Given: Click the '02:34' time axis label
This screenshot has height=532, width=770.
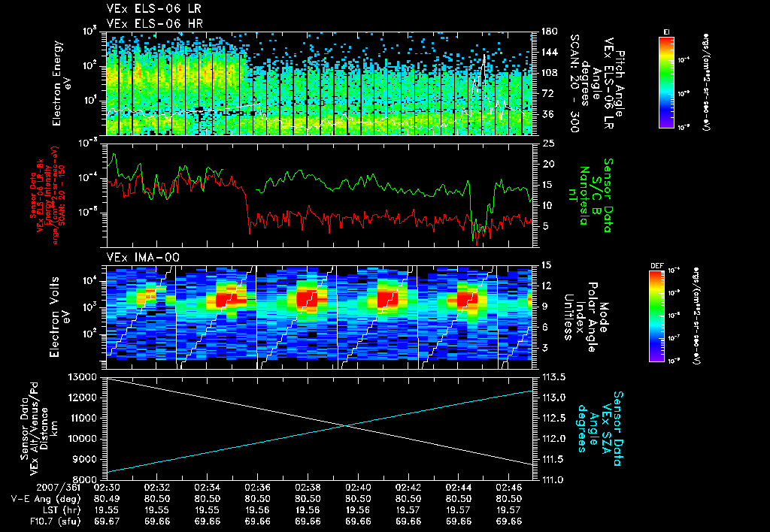Looking at the screenshot, I should tap(208, 488).
